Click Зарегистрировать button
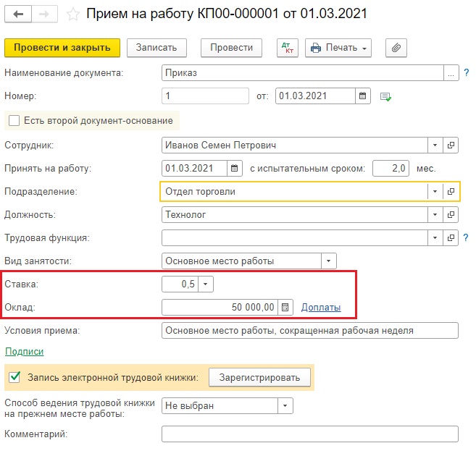This screenshot has width=476, height=464. pyautogui.click(x=259, y=377)
